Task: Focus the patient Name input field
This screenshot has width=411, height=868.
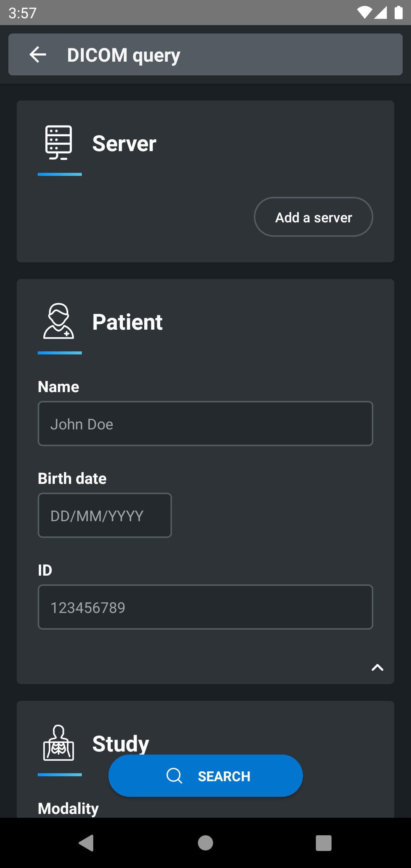Action: point(205,424)
